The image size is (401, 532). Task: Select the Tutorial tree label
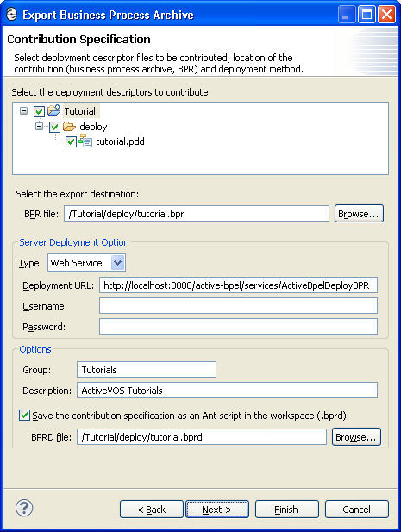pos(80,111)
